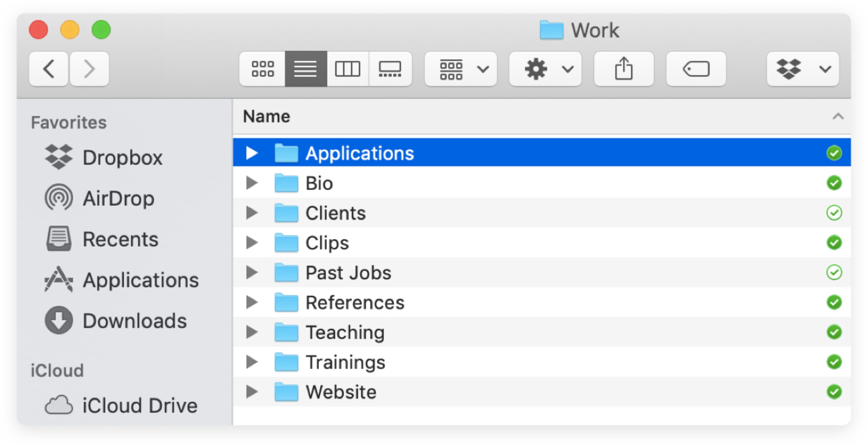The height and width of the screenshot is (447, 868).
Task: Click the Tag icon in toolbar
Action: pos(695,69)
